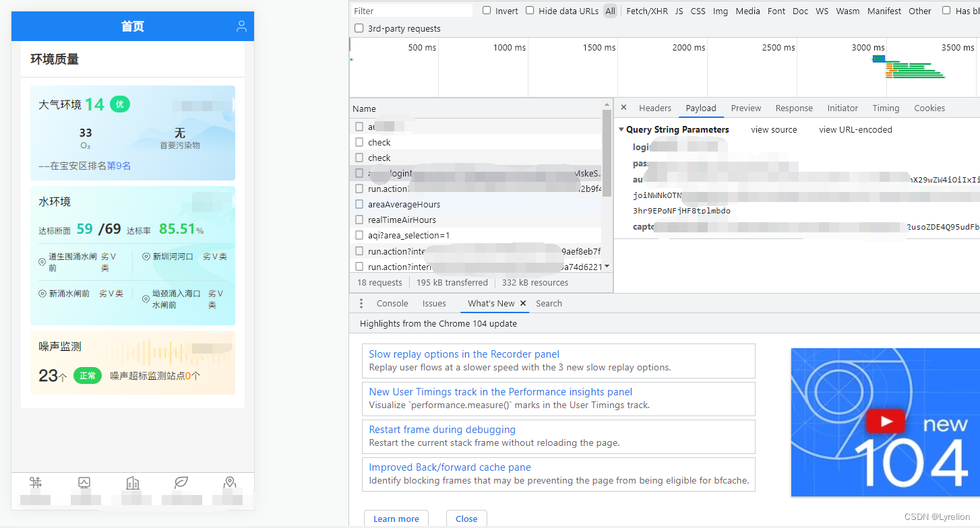Image resolution: width=980 pixels, height=528 pixels.
Task: Click location icon beside 坳颈涌入海口水闸前
Action: 146,299
